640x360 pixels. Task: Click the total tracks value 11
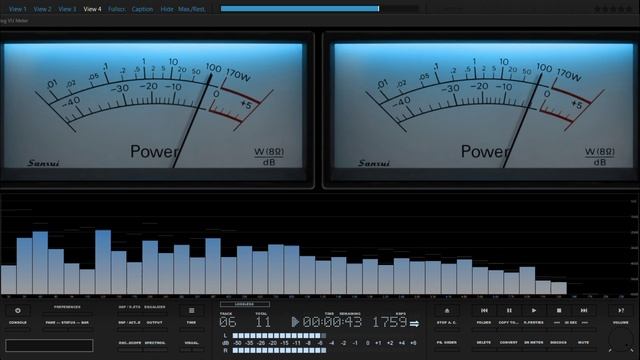263,322
